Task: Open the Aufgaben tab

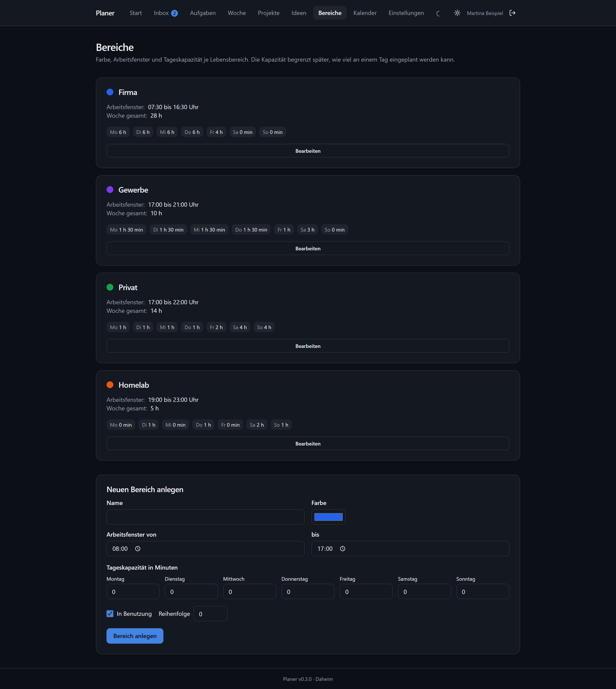Action: click(203, 13)
